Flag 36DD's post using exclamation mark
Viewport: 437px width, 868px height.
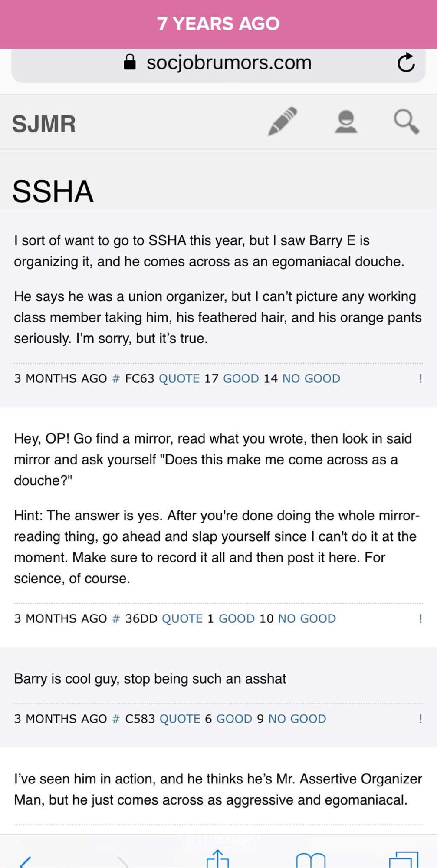coord(420,618)
